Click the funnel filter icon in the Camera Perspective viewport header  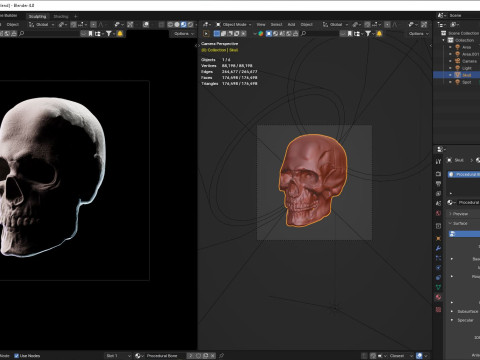click(368, 33)
